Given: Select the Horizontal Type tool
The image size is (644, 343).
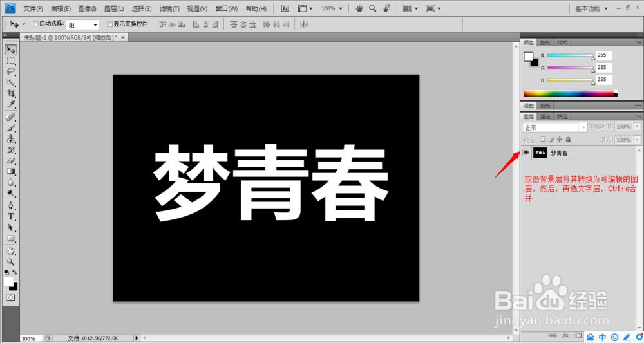Looking at the screenshot, I should point(11,217).
